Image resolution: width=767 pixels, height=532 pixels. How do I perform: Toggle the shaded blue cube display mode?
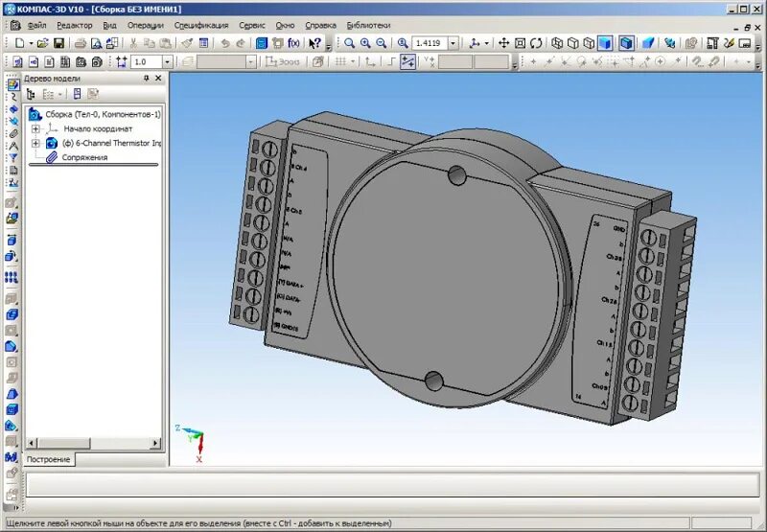coord(605,43)
